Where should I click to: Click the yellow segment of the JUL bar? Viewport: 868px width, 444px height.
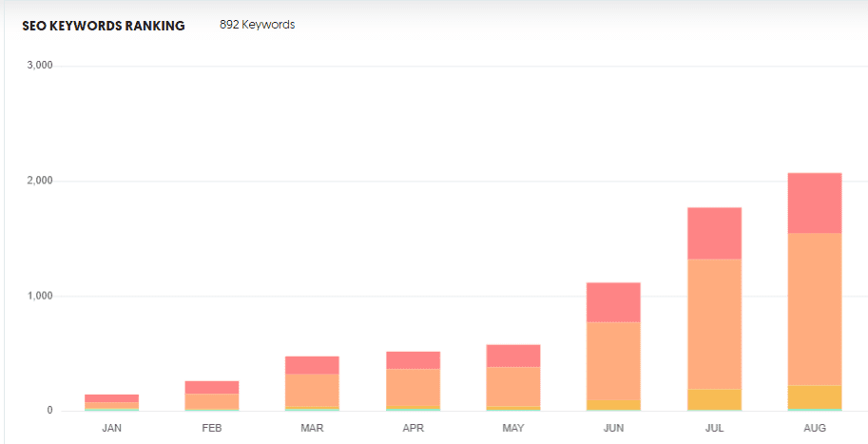pos(715,399)
